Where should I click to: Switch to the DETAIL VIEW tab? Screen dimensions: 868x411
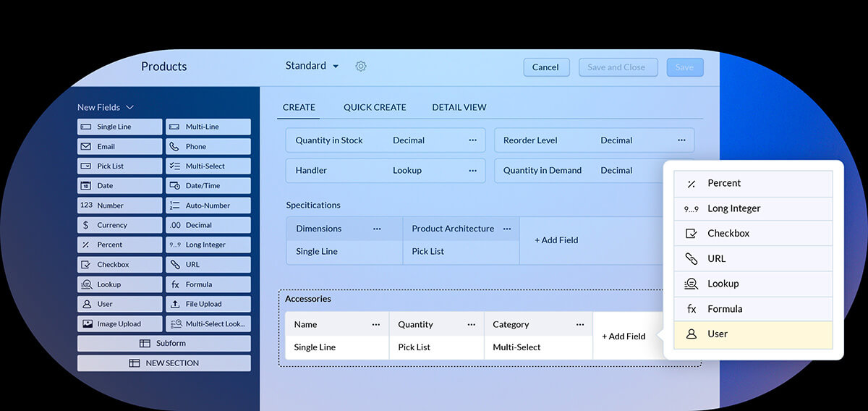(x=459, y=107)
